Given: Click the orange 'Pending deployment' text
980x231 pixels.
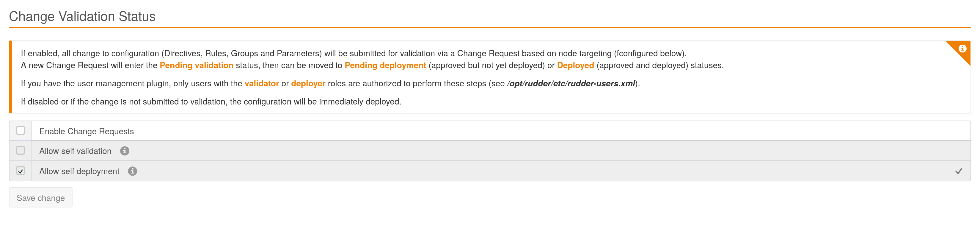Looking at the screenshot, I should (x=385, y=65).
